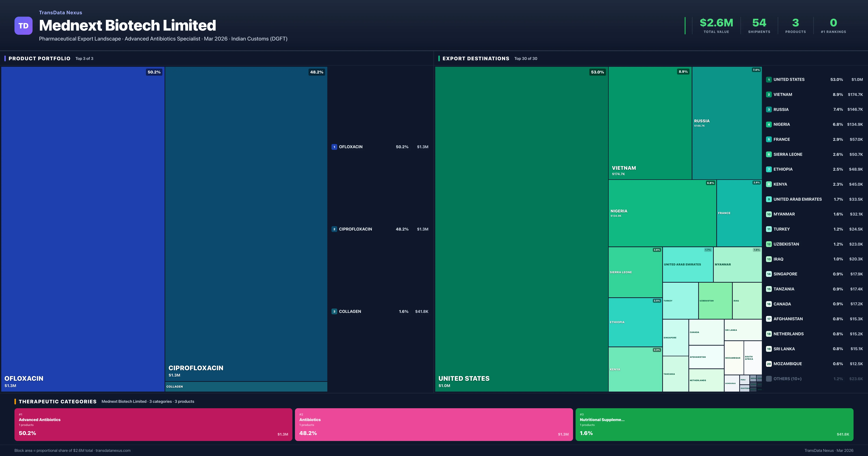Click the Collagen rank 3 legend badge
This screenshot has width=868, height=456.
pyautogui.click(x=334, y=311)
